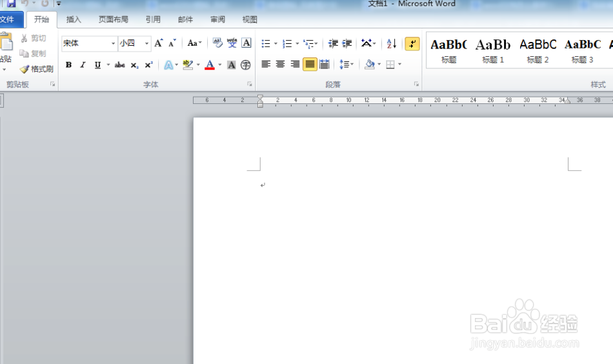Toggle Underline formatting

click(x=97, y=65)
